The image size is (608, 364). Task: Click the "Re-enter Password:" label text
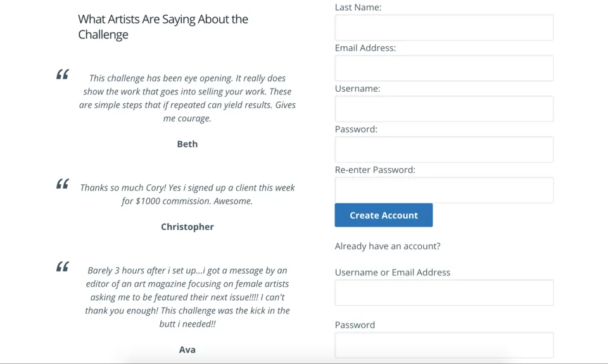(x=375, y=170)
